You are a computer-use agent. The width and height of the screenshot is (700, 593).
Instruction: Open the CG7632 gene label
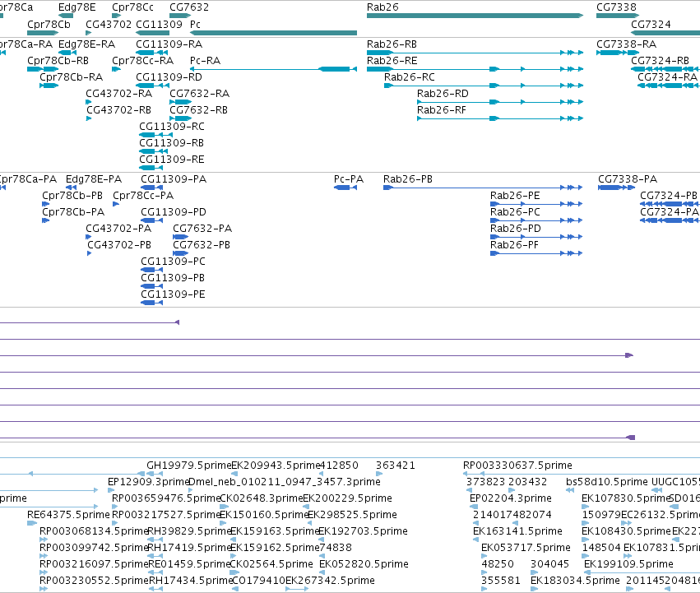tap(189, 7)
